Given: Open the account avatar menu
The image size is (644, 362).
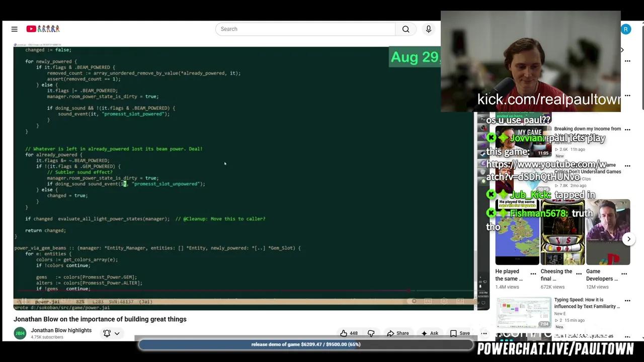Looking at the screenshot, I should tap(626, 29).
